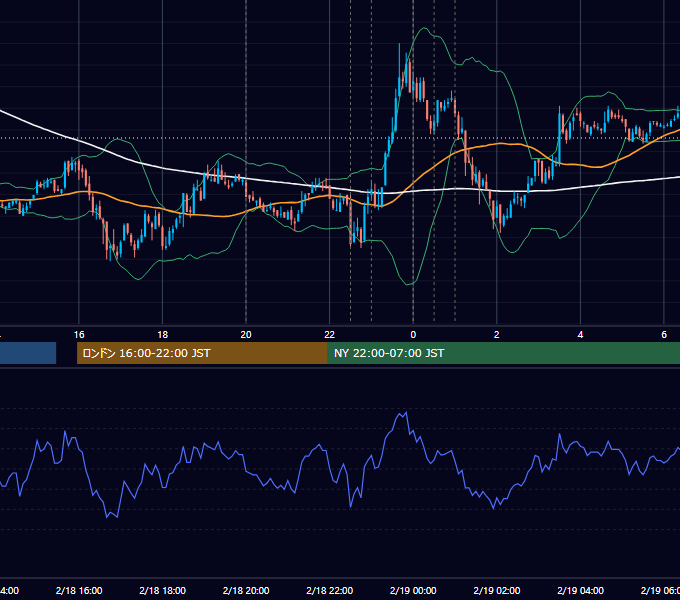
Task: Click the 2/18 18:00 date label
Action: point(163,590)
